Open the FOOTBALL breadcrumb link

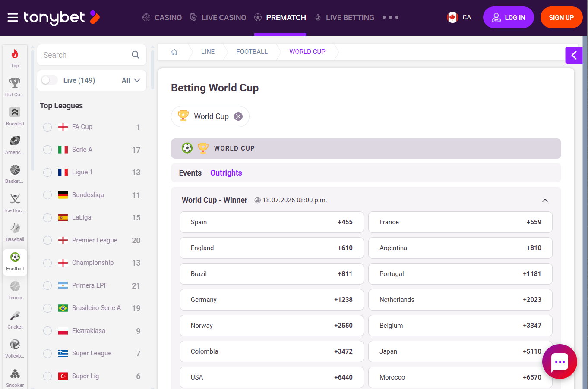(252, 51)
